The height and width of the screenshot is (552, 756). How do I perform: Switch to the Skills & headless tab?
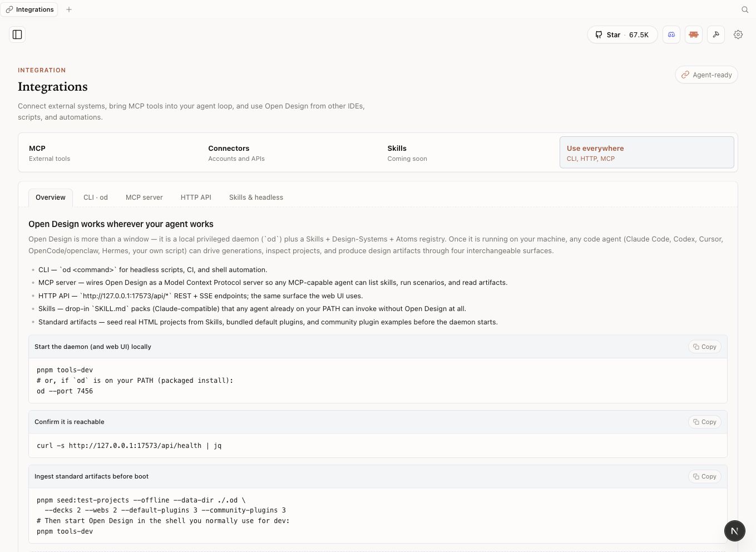pyautogui.click(x=256, y=198)
